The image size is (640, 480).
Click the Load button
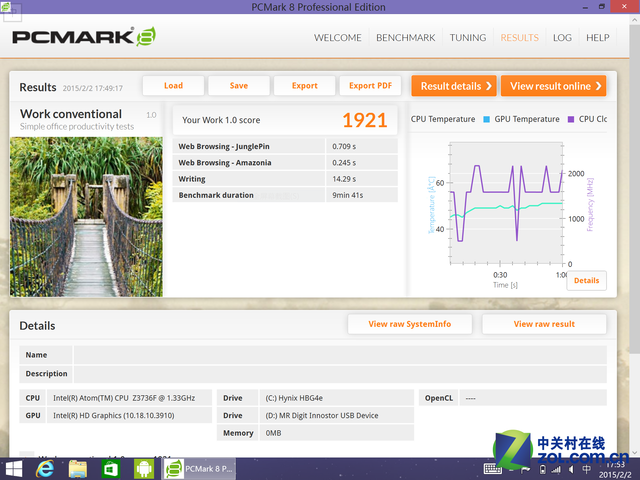(x=173, y=86)
